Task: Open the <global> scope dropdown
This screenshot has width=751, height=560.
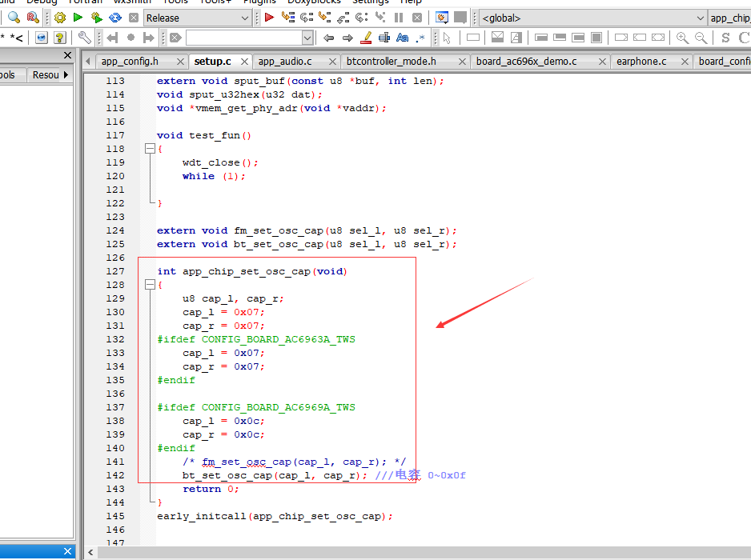Action: [x=592, y=18]
